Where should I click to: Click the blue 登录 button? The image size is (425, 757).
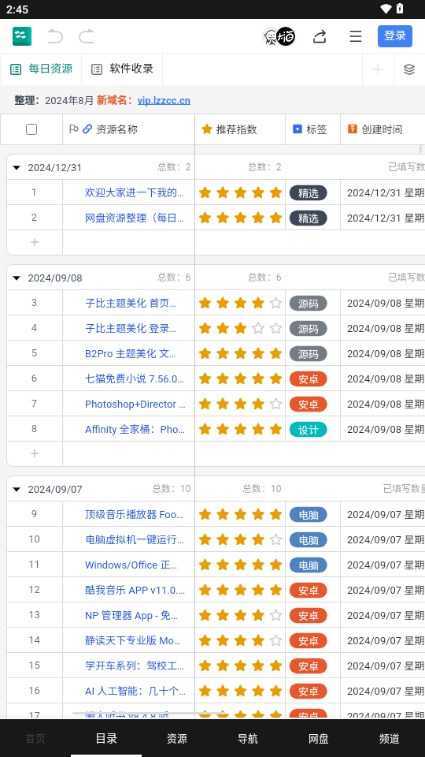pos(395,36)
